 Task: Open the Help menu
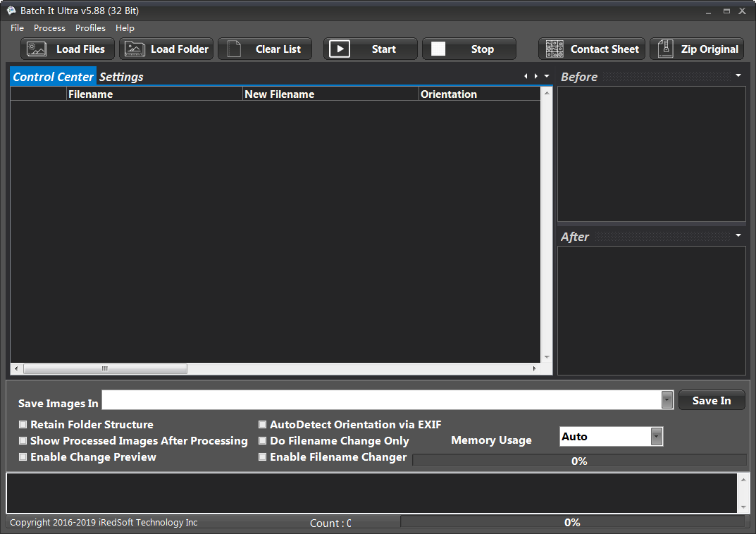pyautogui.click(x=125, y=28)
